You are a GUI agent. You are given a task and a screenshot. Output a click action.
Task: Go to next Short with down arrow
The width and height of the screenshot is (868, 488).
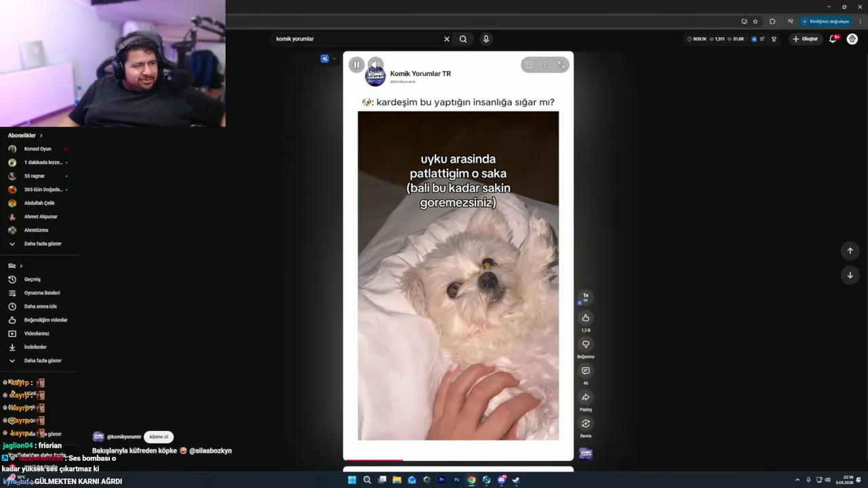pyautogui.click(x=850, y=275)
